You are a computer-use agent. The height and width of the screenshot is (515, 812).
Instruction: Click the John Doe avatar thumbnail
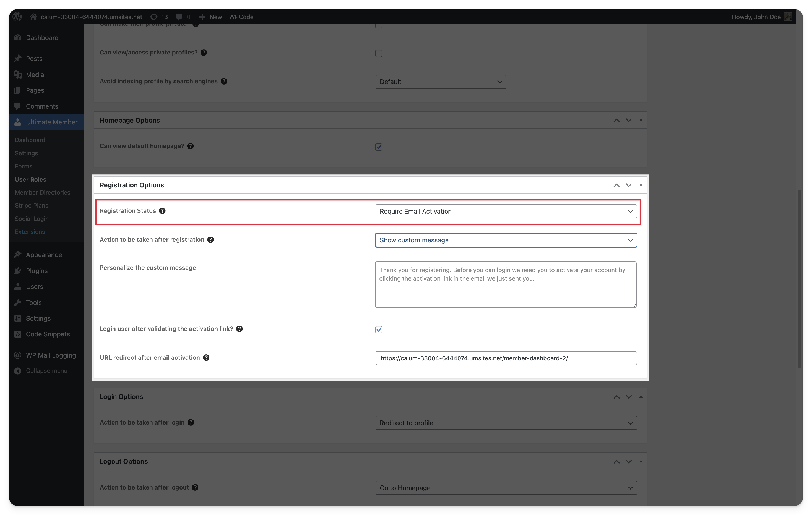point(787,17)
